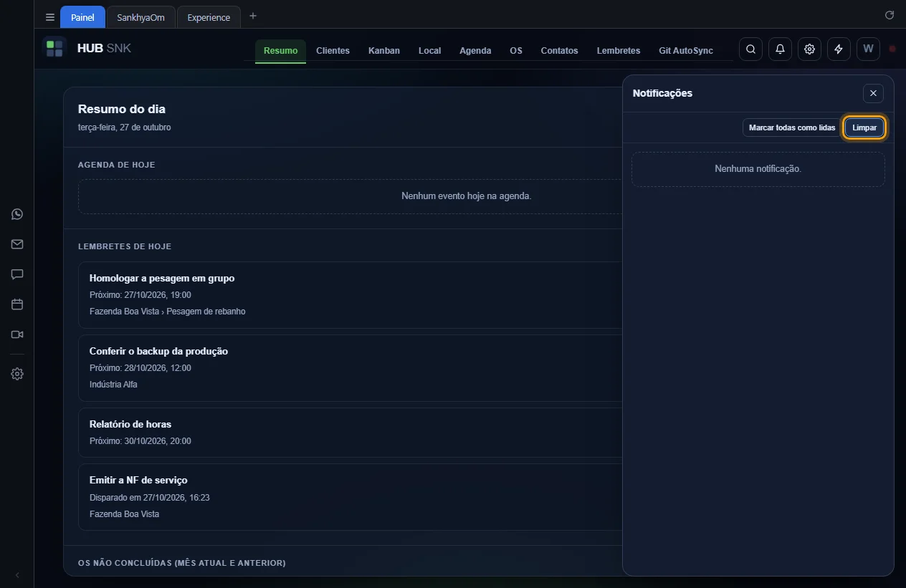Click Fazenda Boa Vista › Pesagem de rebanho
Screen dimensions: 906x588
[168, 312]
